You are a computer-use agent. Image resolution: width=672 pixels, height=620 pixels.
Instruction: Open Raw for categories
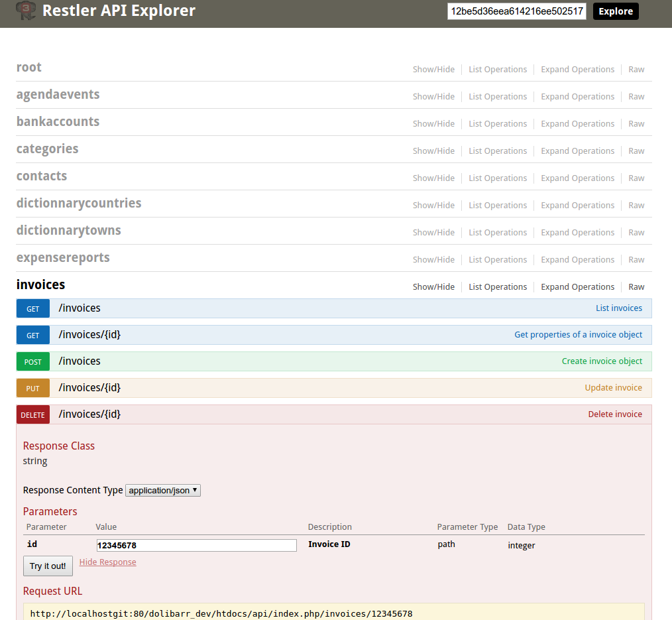pos(636,151)
